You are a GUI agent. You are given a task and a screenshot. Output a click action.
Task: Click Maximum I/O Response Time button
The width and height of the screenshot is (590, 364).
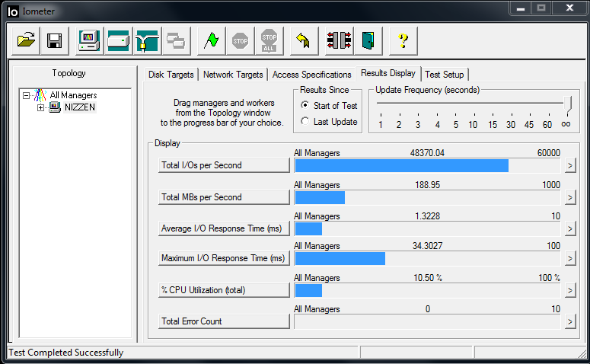pyautogui.click(x=224, y=258)
